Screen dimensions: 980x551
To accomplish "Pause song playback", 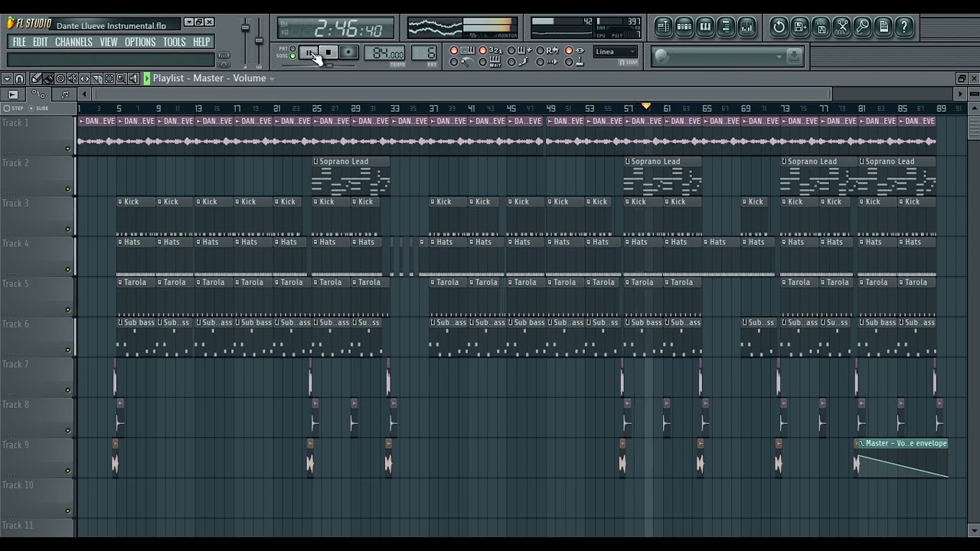I will pos(309,53).
